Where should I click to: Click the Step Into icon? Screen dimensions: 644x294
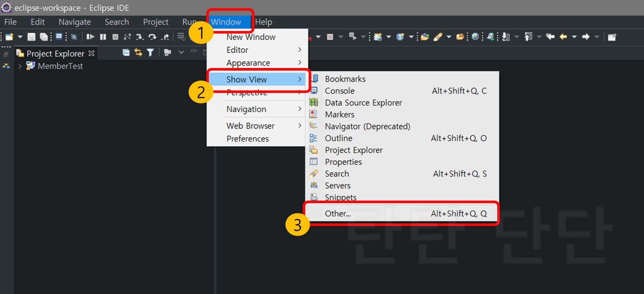point(140,37)
